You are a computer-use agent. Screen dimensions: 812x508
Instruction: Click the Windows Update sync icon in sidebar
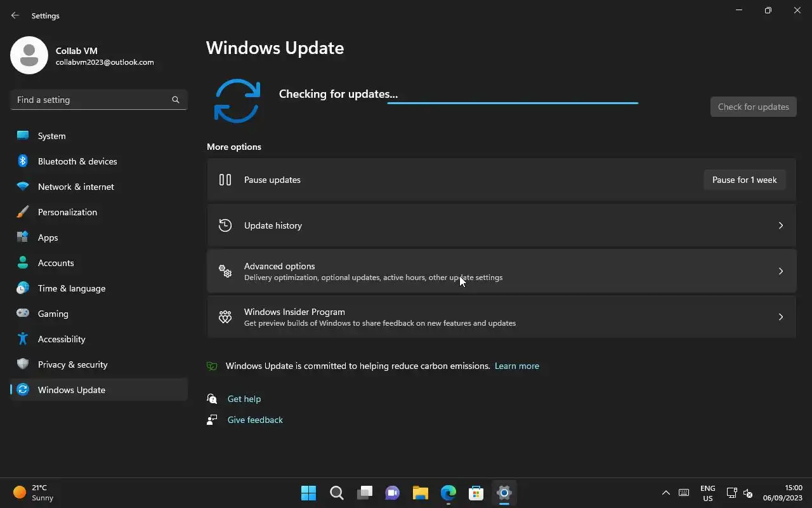(x=23, y=389)
